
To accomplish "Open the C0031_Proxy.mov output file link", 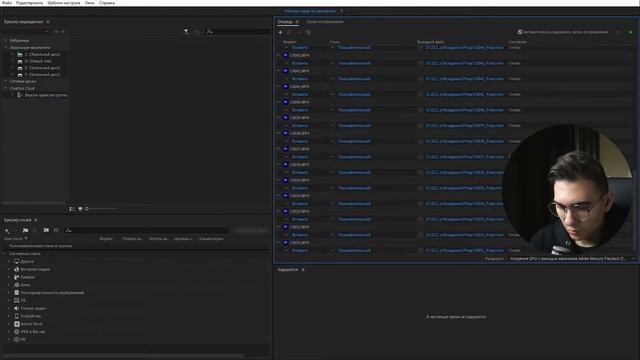I will click(464, 251).
